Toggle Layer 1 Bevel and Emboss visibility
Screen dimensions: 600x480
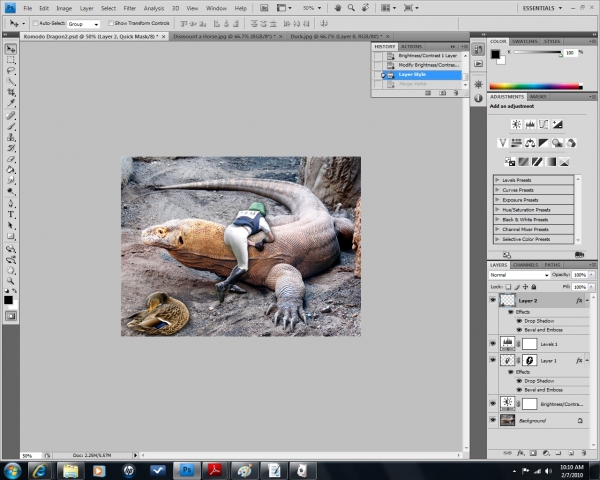point(519,390)
